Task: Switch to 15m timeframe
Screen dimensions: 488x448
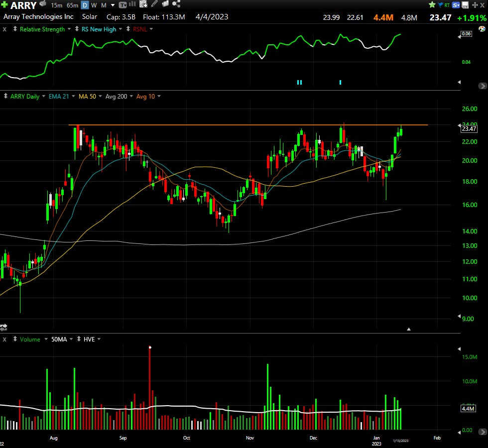Action: [57, 5]
